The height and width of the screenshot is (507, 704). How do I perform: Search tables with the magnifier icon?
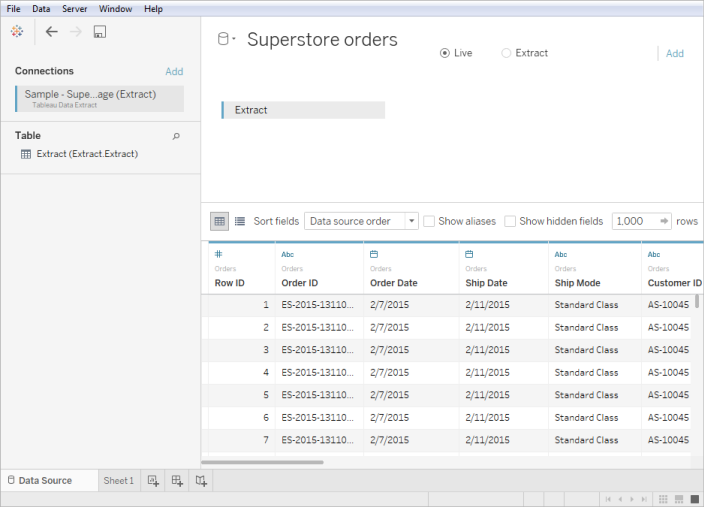(177, 136)
